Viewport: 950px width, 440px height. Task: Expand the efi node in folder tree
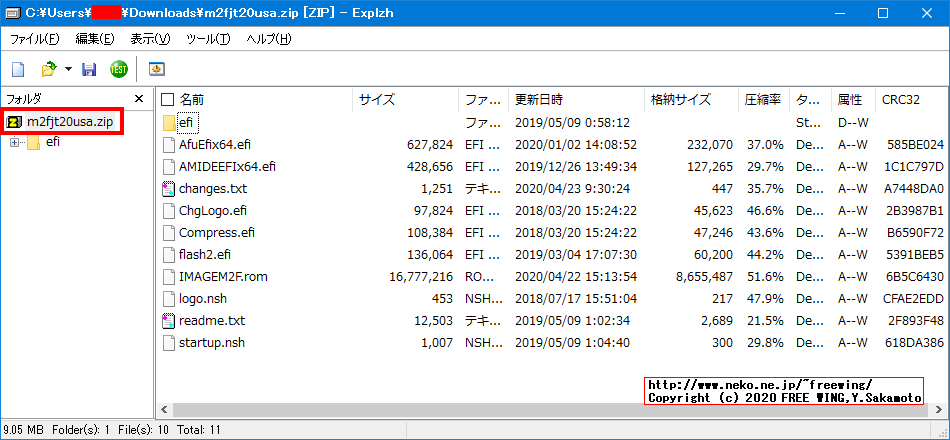pos(15,143)
